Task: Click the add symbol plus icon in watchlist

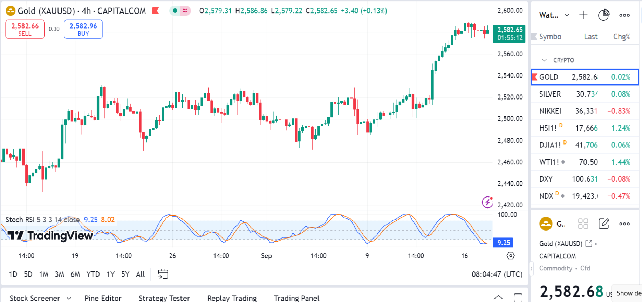Action: [583, 15]
